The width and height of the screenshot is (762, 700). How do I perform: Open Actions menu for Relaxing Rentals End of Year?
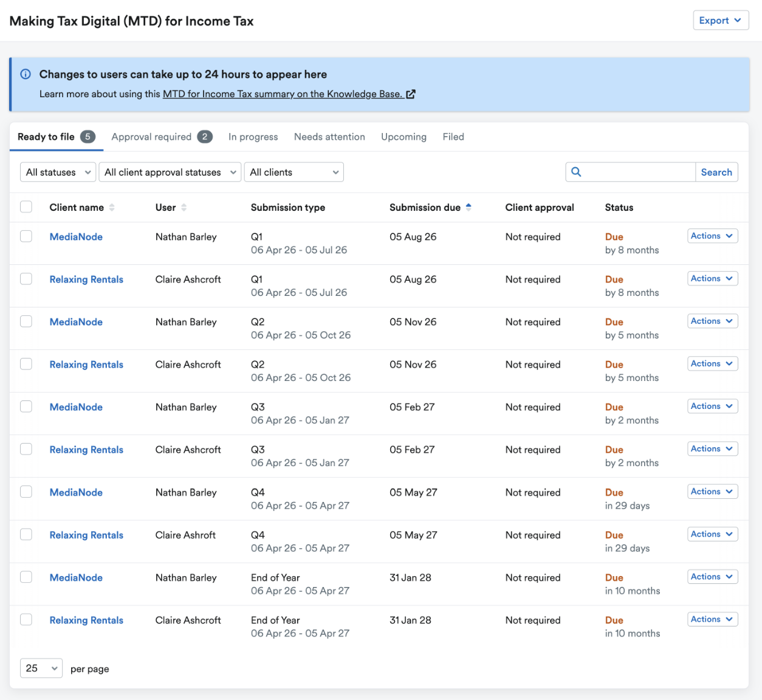click(713, 619)
